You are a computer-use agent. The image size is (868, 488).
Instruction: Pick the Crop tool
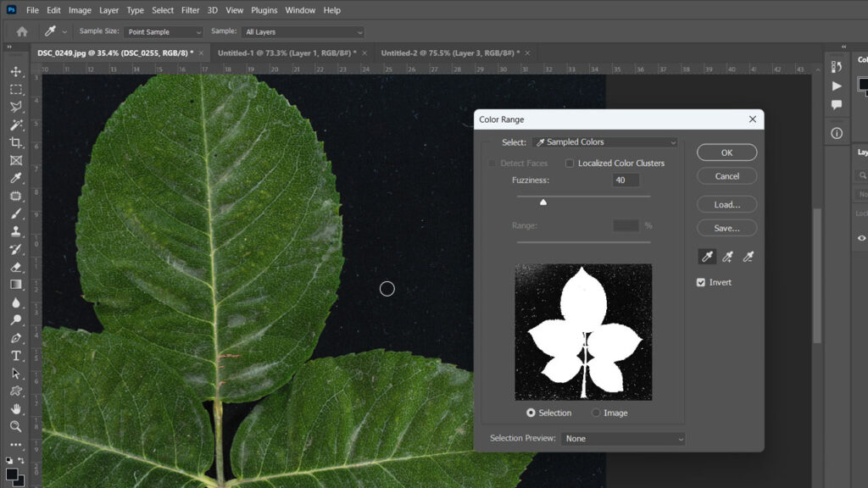[15, 142]
